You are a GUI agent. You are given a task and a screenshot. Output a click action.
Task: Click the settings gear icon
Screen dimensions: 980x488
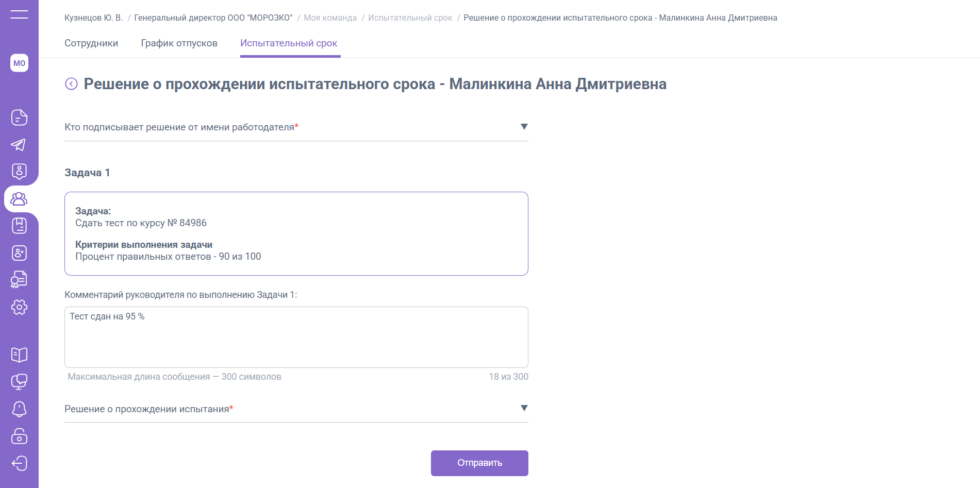[19, 307]
